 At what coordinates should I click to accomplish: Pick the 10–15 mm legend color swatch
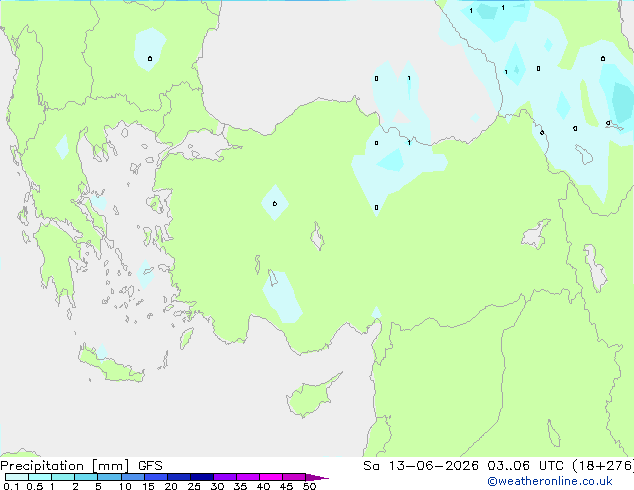(132, 477)
